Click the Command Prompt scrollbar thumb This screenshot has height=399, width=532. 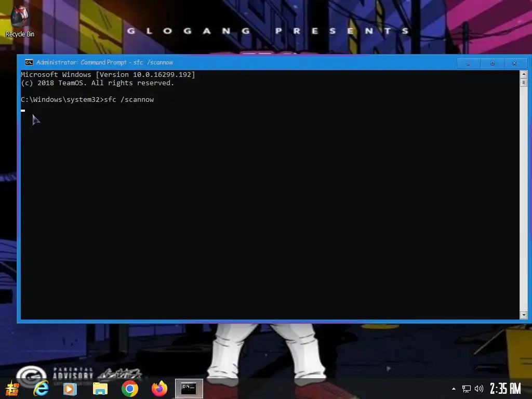click(x=524, y=83)
